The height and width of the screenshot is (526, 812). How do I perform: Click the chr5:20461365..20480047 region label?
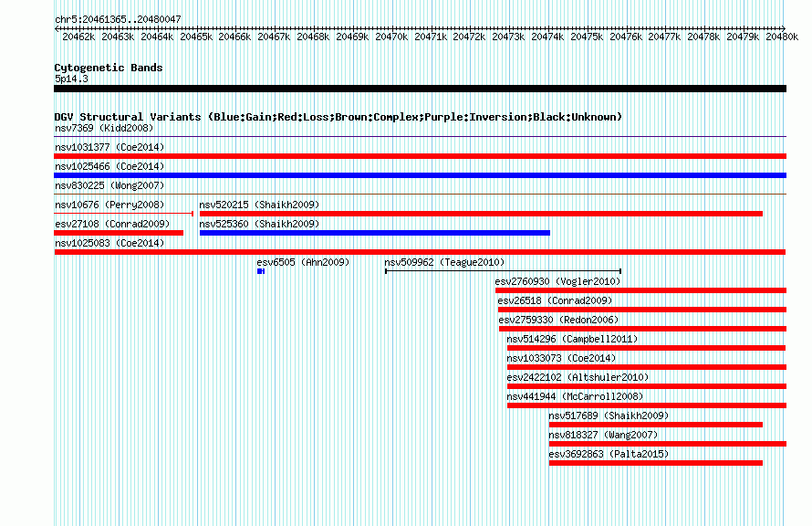point(118,19)
